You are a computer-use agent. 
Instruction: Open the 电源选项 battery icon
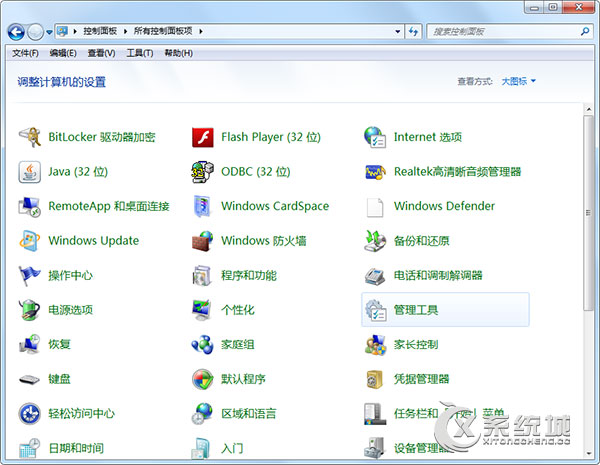pos(29,310)
